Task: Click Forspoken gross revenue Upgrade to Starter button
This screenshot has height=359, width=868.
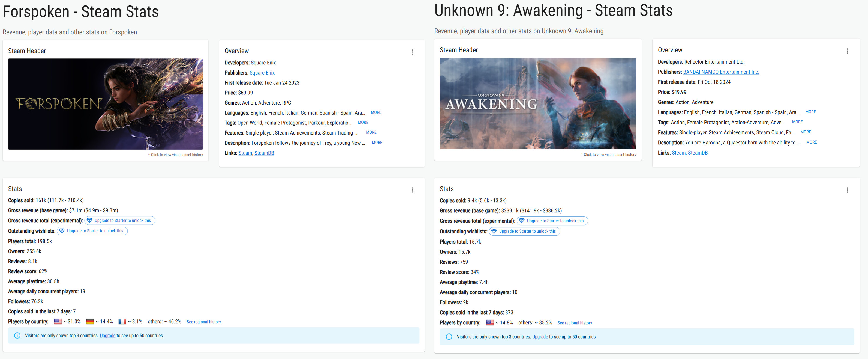Action: click(x=120, y=221)
